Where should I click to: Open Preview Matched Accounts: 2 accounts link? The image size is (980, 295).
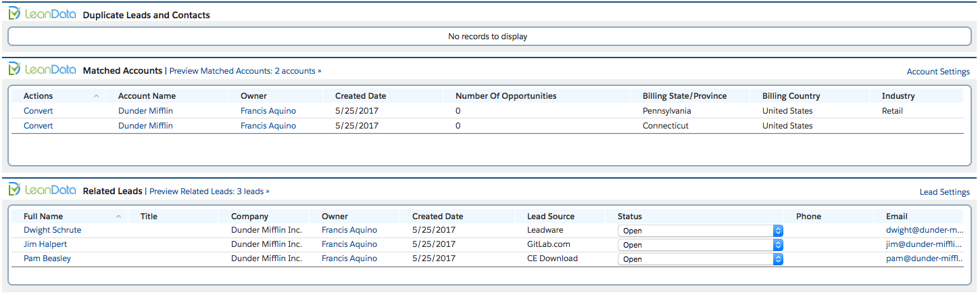point(245,70)
